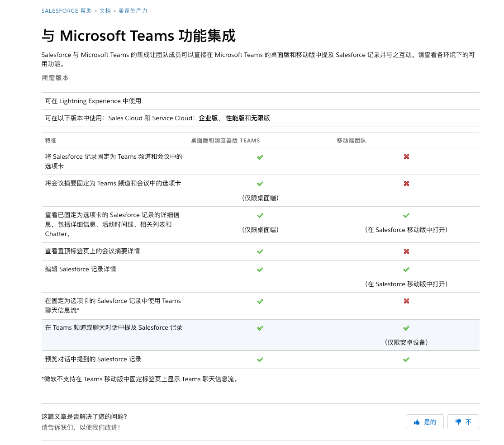Click (在 Salesforce 移动版中打开) in 查看已固定为选项卡 row
The height and width of the screenshot is (445, 504).
pos(406,230)
